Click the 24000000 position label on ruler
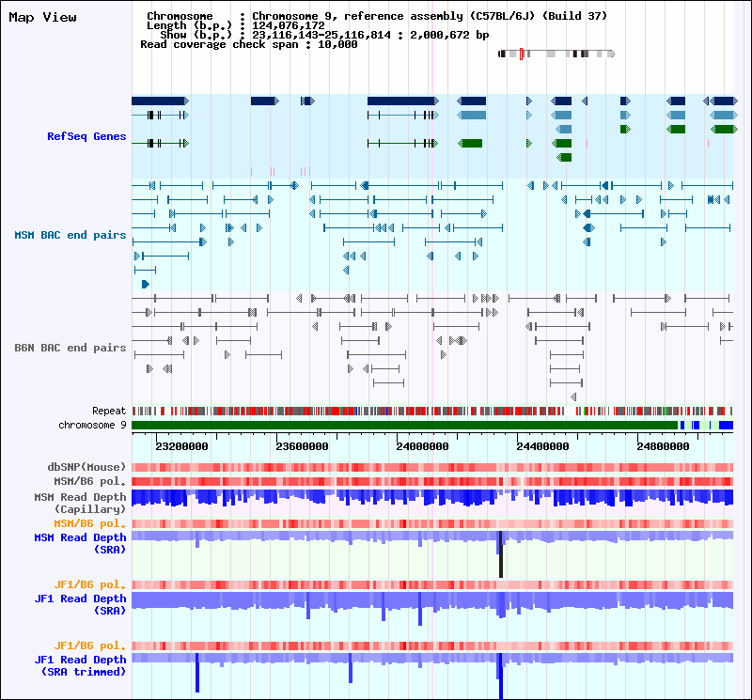The image size is (752, 700). tap(422, 446)
